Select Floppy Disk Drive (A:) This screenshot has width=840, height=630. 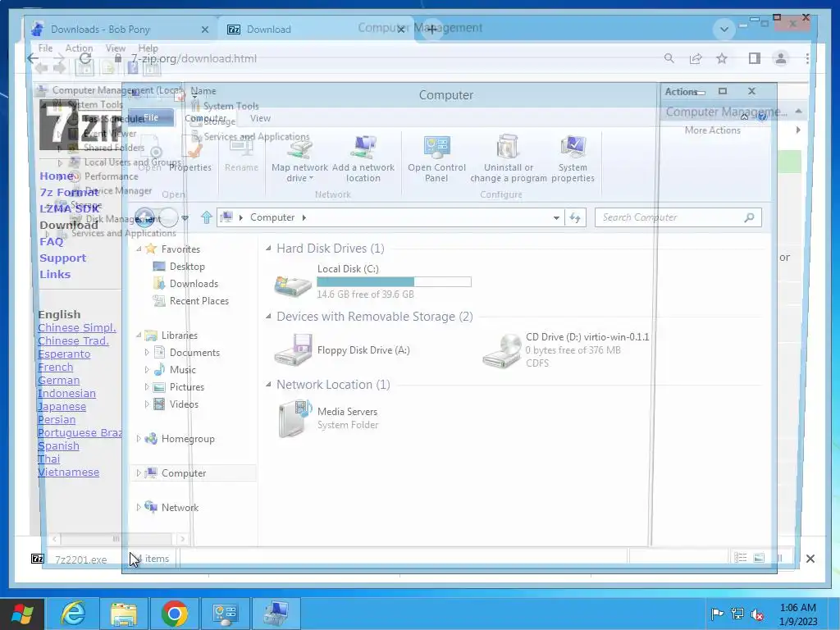click(343, 349)
